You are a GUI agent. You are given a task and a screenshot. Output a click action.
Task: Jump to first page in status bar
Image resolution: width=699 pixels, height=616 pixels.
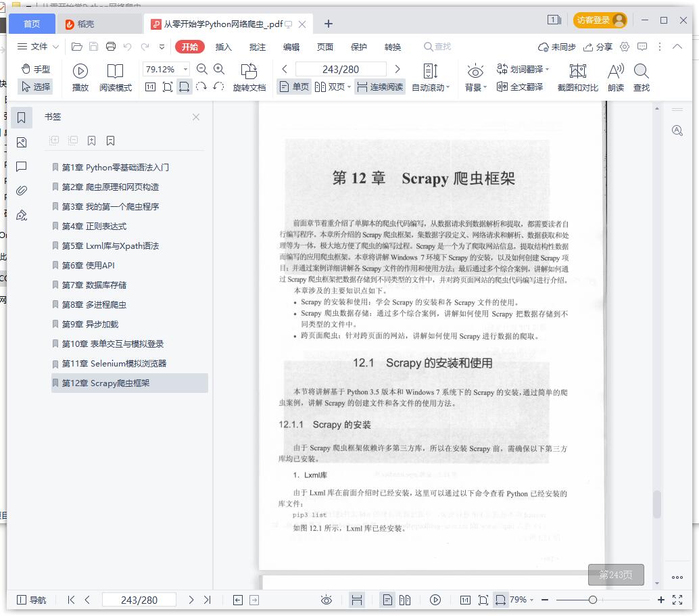click(x=71, y=600)
